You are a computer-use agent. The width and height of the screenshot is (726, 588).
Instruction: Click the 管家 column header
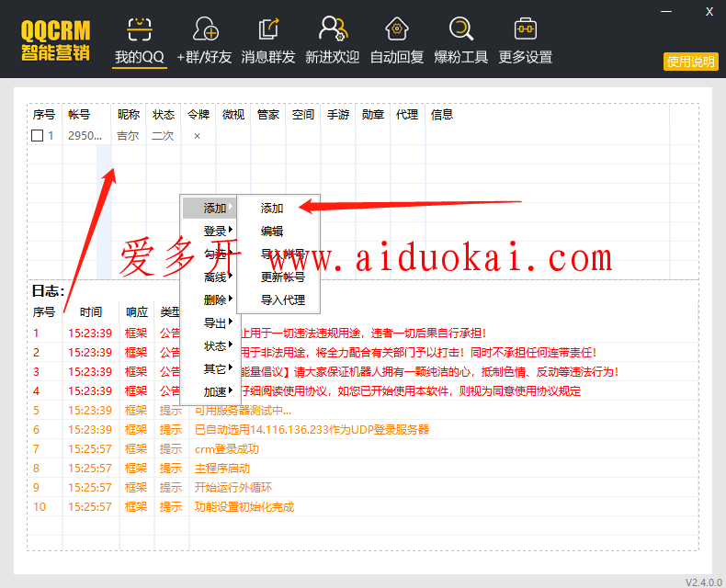point(268,114)
